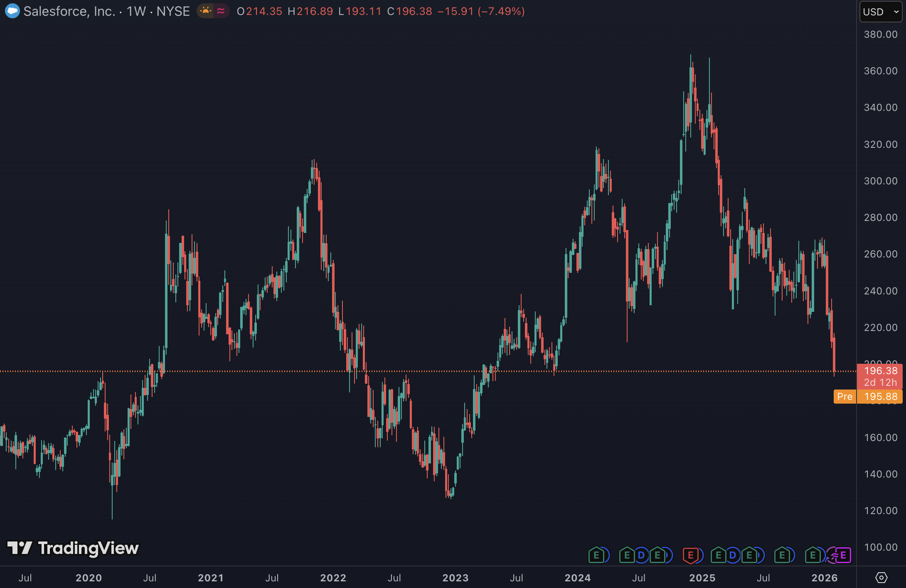Click the current price label 196.38

[880, 371]
